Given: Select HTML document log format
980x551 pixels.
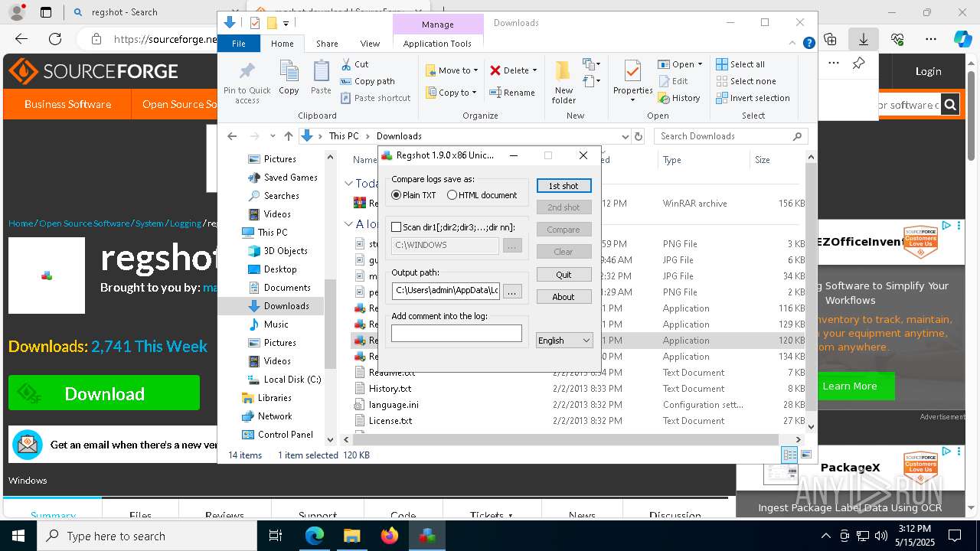Looking at the screenshot, I should coord(482,195).
